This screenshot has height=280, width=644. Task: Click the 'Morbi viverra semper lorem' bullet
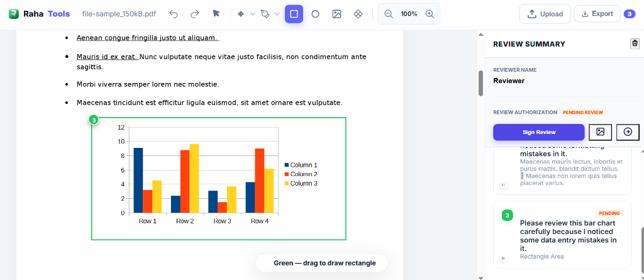(148, 84)
